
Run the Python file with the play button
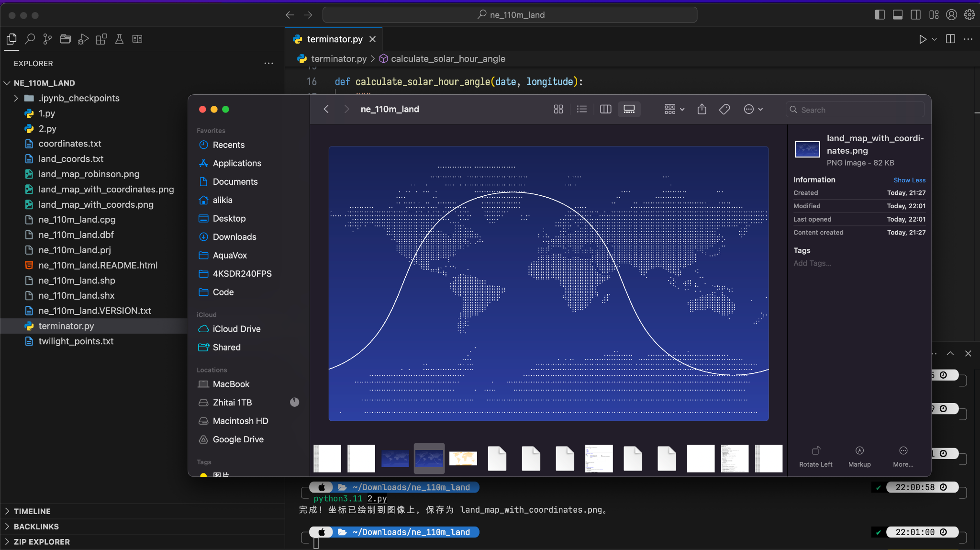coord(923,39)
